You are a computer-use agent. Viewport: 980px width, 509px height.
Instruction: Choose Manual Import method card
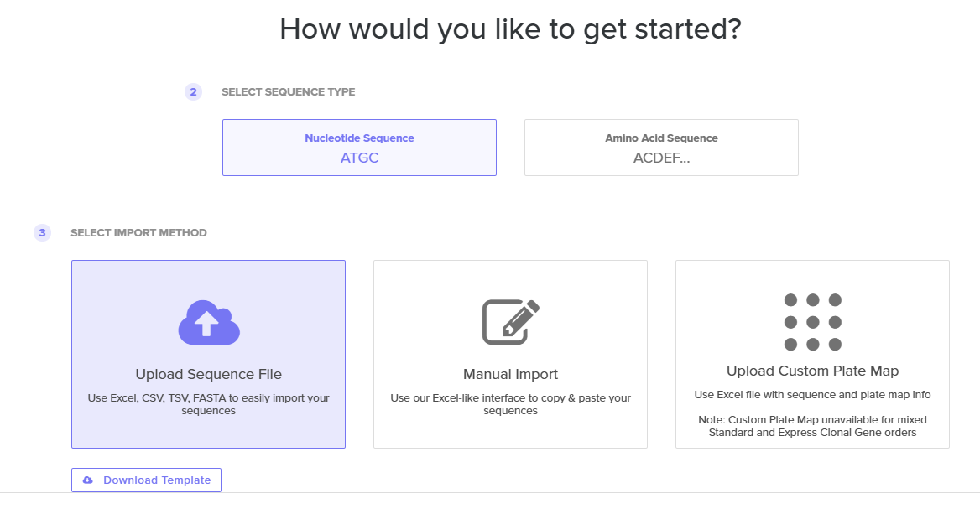click(511, 354)
